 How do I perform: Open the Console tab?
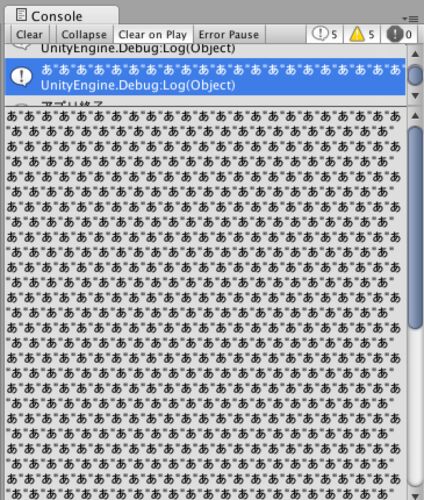pyautogui.click(x=61, y=16)
